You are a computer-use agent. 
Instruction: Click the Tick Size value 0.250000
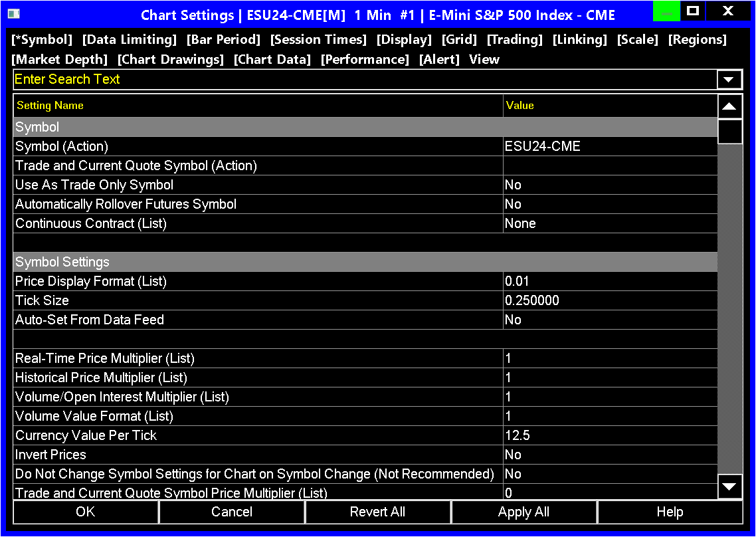[610, 300]
